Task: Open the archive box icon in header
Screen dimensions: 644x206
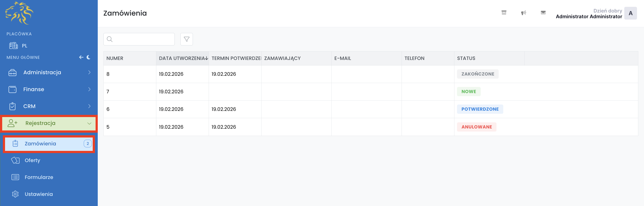Action: click(x=504, y=13)
